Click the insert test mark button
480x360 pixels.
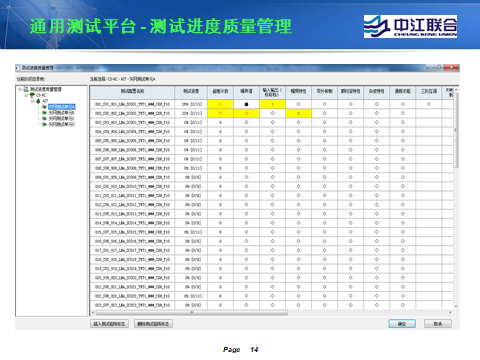[x=109, y=324]
